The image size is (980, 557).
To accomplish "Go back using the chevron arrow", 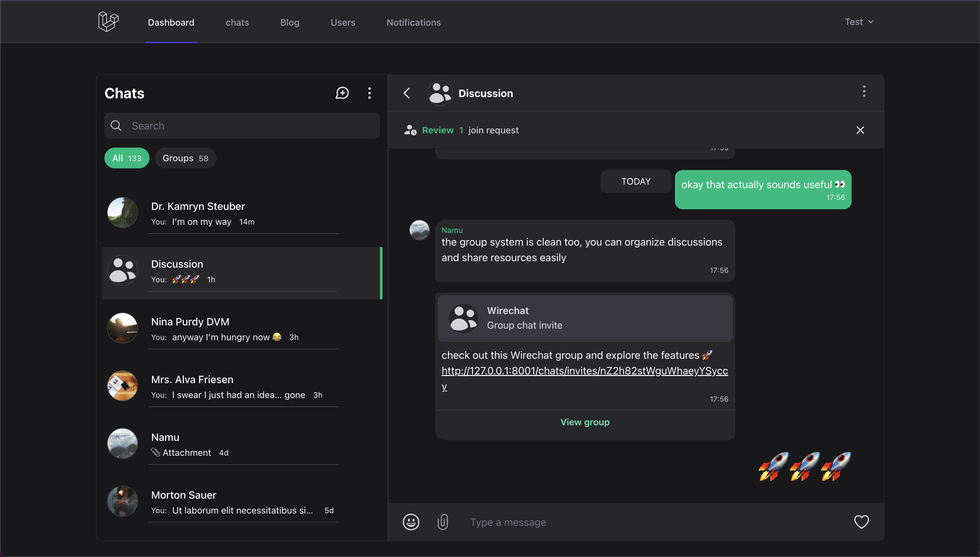I will coord(407,93).
